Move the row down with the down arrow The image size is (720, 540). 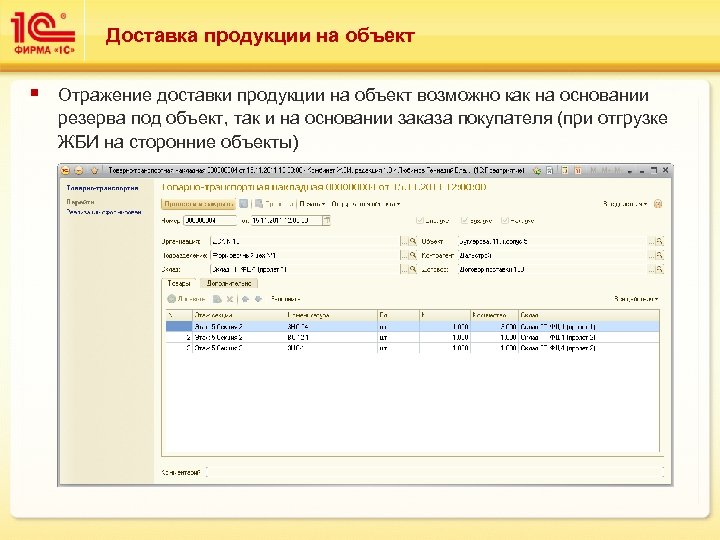click(258, 299)
